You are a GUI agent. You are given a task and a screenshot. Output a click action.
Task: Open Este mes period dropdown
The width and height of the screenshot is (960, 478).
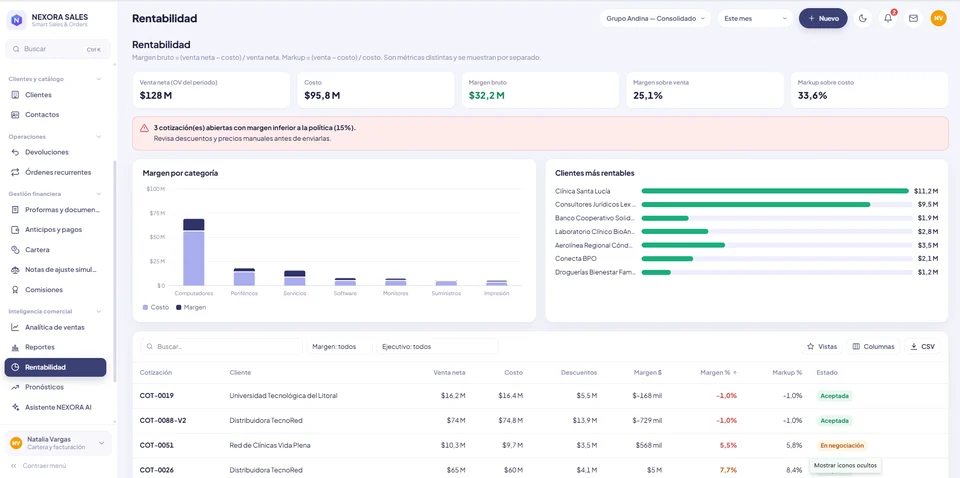(x=756, y=18)
